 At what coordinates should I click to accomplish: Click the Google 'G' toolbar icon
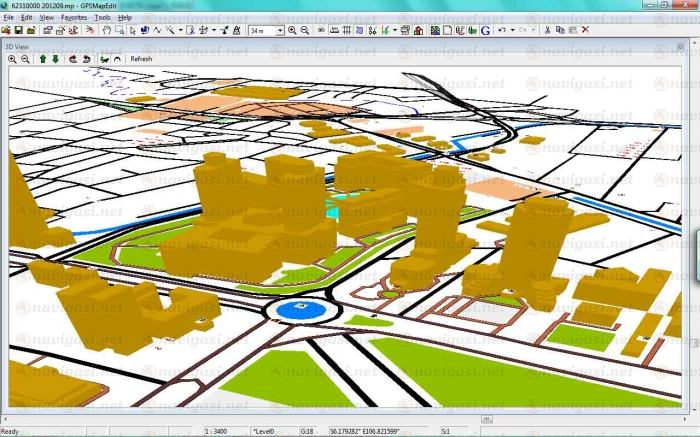point(485,31)
